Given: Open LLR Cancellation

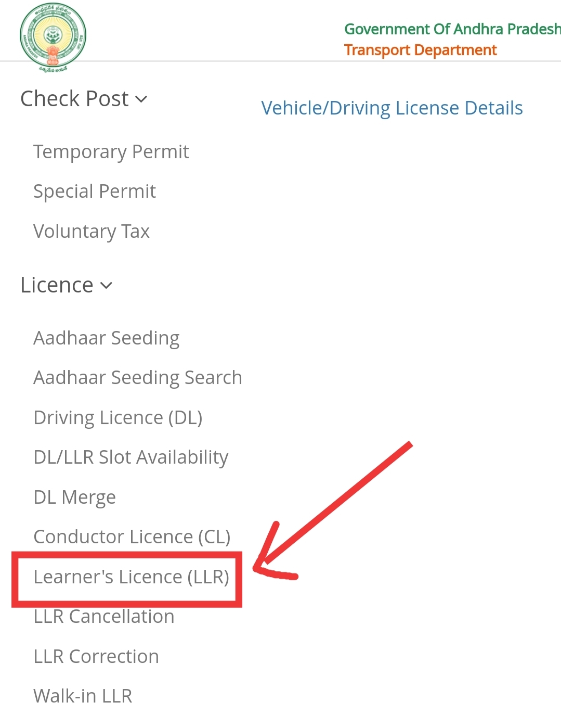Looking at the screenshot, I should coord(103,616).
